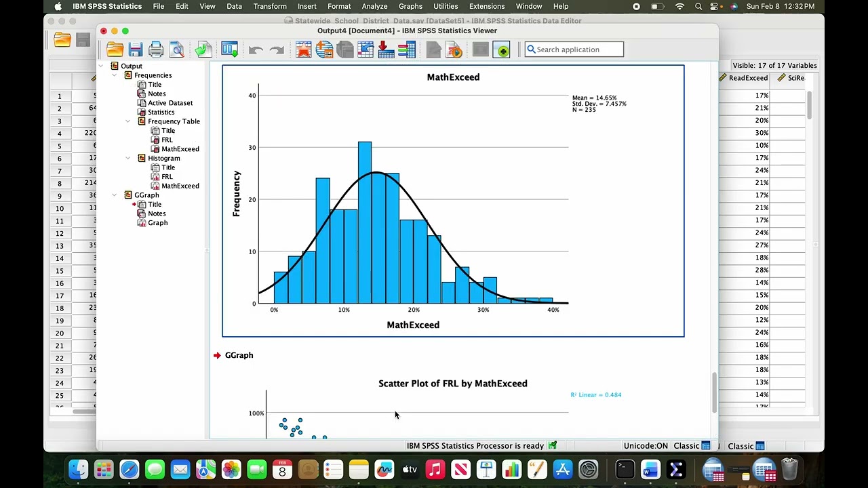This screenshot has height=488, width=868.
Task: Collapse the Frequency Table node
Action: [127, 121]
